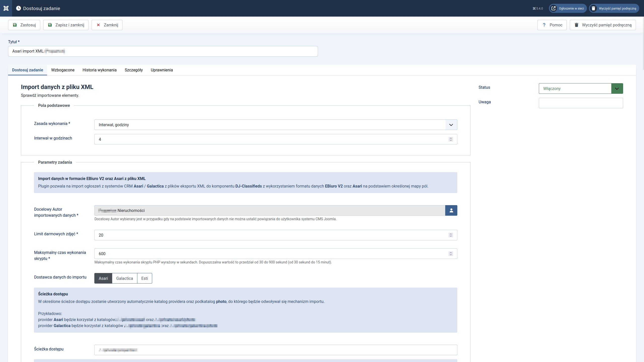
Task: Click Zapisz i zamknij button
Action: pyautogui.click(x=66, y=25)
